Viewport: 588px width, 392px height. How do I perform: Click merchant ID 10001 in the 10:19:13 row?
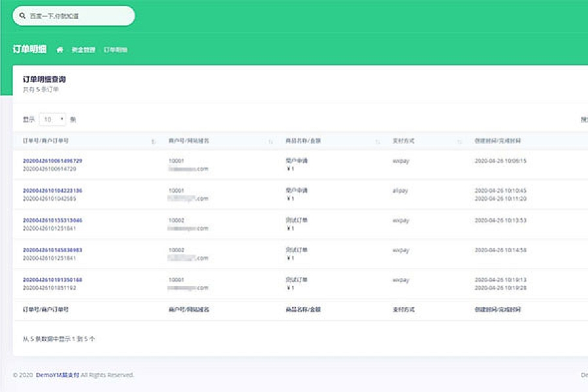click(x=176, y=280)
